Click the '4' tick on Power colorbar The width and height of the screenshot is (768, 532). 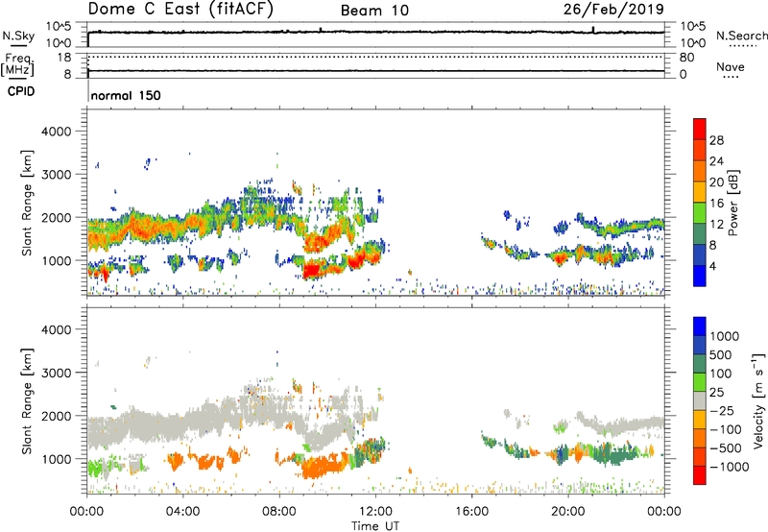point(713,267)
